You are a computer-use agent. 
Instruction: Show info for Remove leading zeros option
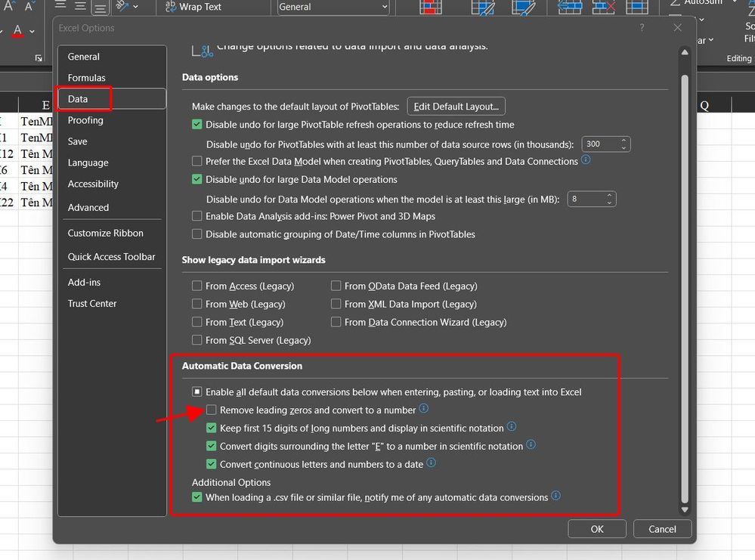pyautogui.click(x=424, y=408)
